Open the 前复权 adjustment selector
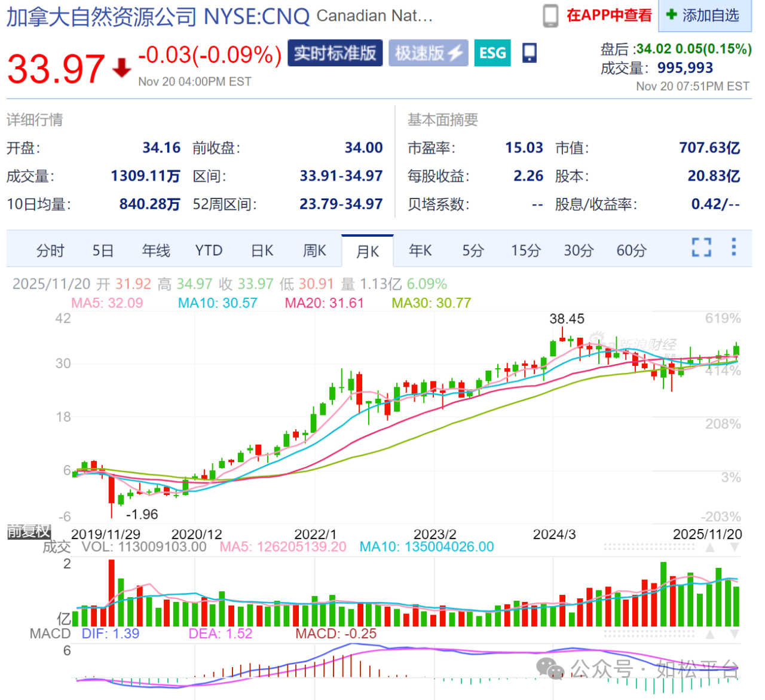Viewport: 765px width, 700px height. 29,531
